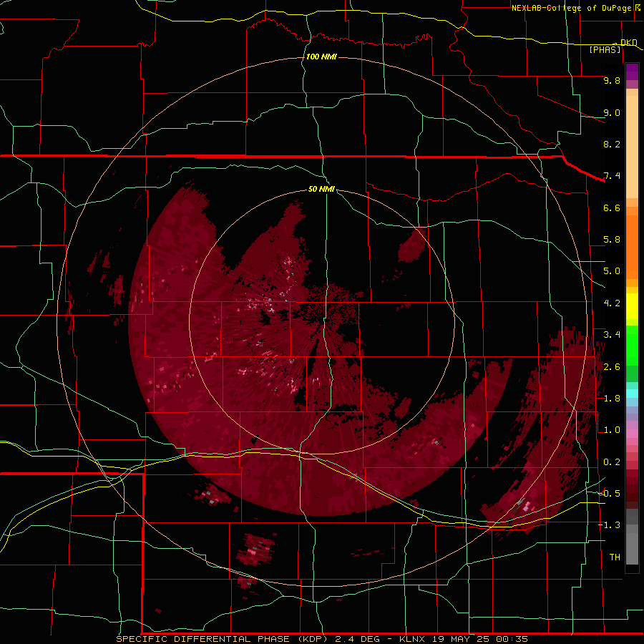Image resolution: width=644 pixels, height=644 pixels.
Task: Click the -0.5 scale value
Action: [x=609, y=494]
